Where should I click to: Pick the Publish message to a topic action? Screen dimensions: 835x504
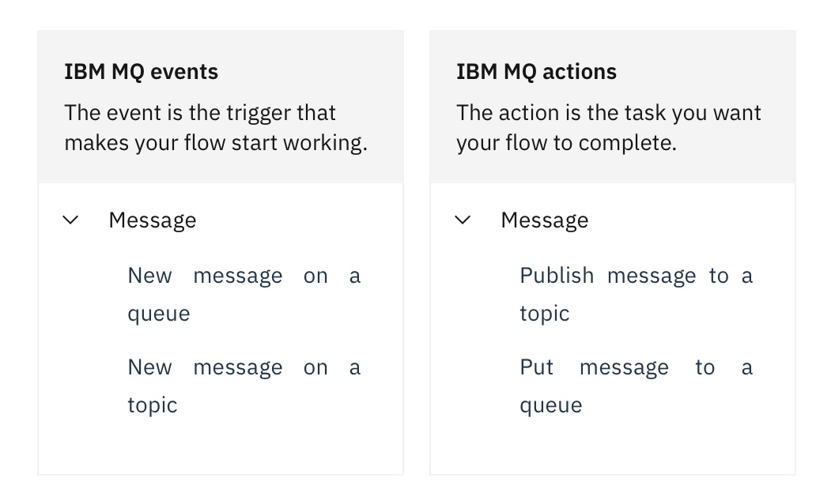pyautogui.click(x=637, y=295)
